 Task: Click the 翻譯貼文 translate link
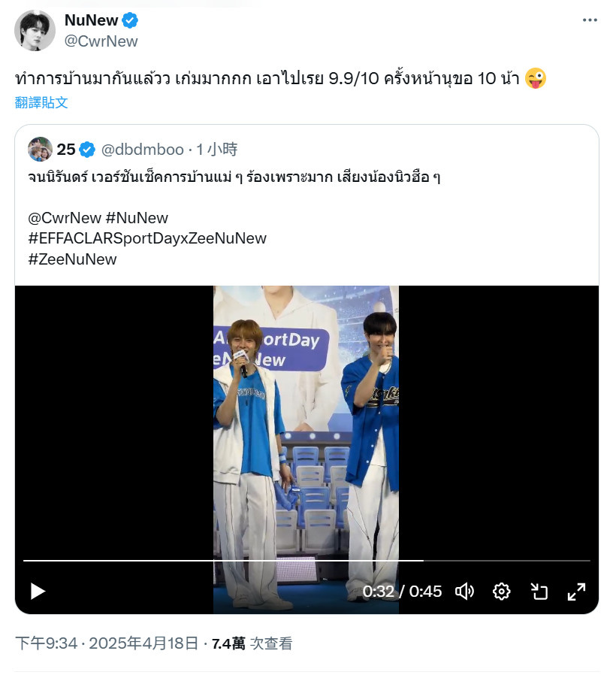(x=41, y=102)
